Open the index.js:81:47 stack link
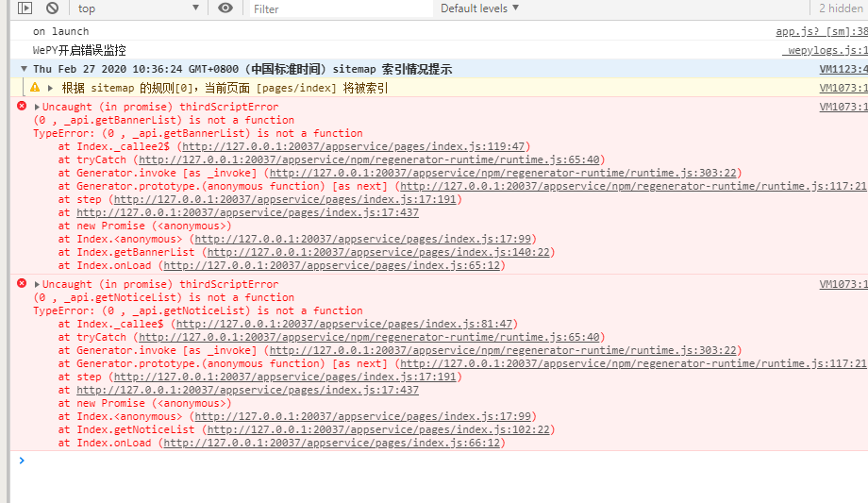 [x=344, y=324]
